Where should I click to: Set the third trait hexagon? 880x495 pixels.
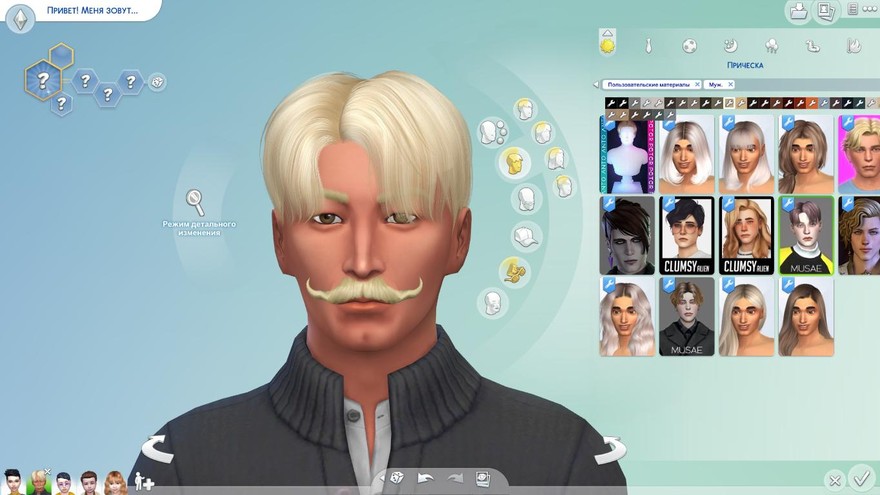(x=130, y=82)
